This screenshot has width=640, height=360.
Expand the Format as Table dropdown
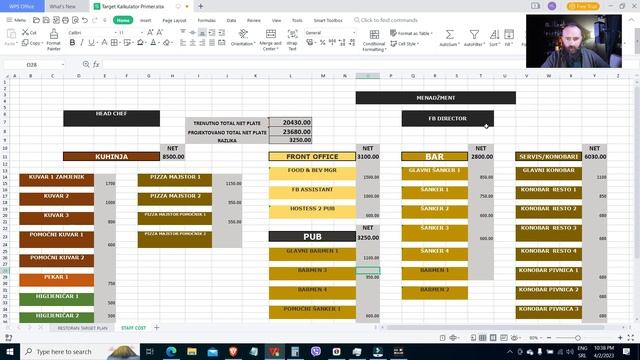point(432,33)
